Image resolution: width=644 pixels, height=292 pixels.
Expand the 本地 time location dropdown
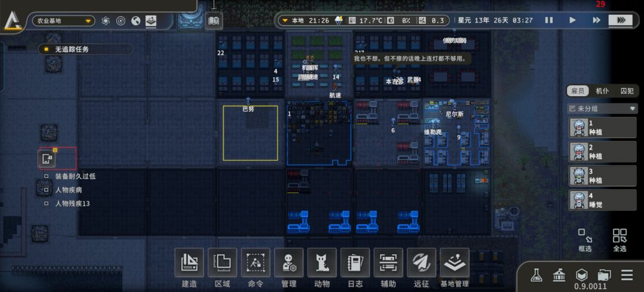coord(286,20)
